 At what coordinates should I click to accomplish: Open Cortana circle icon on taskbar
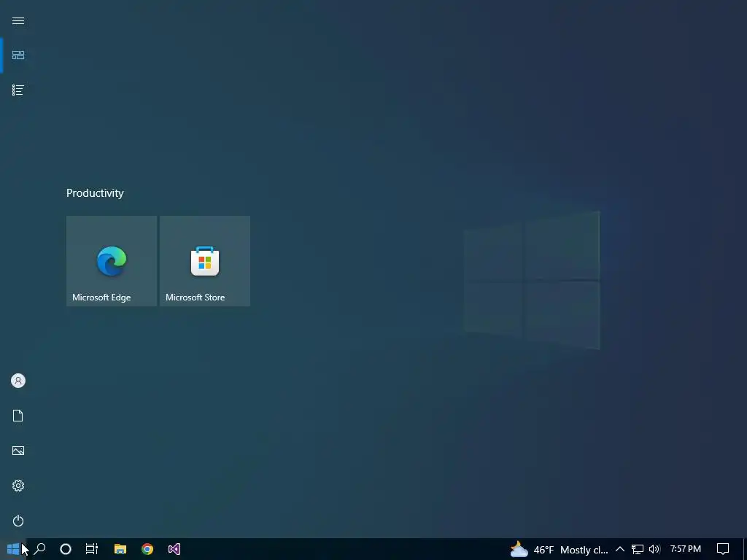(66, 549)
